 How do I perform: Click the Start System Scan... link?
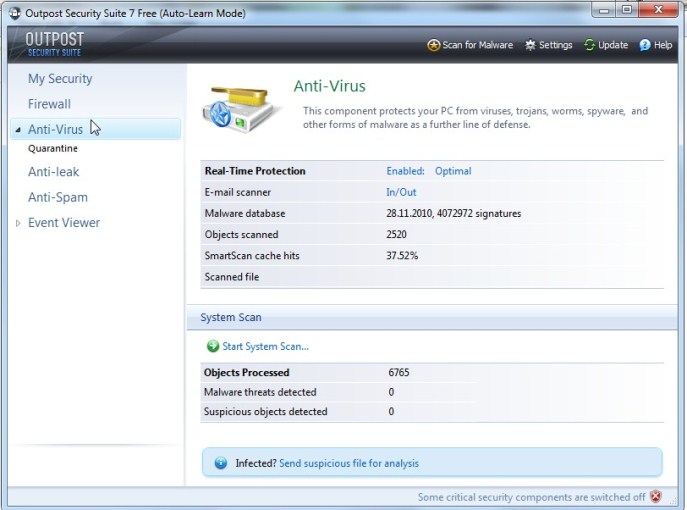(x=265, y=347)
